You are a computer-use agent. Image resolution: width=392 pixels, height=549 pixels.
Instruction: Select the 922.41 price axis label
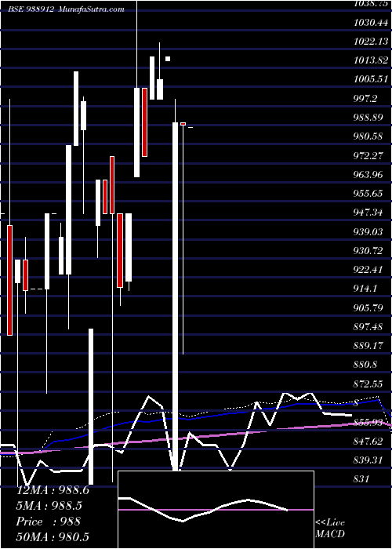point(368,270)
